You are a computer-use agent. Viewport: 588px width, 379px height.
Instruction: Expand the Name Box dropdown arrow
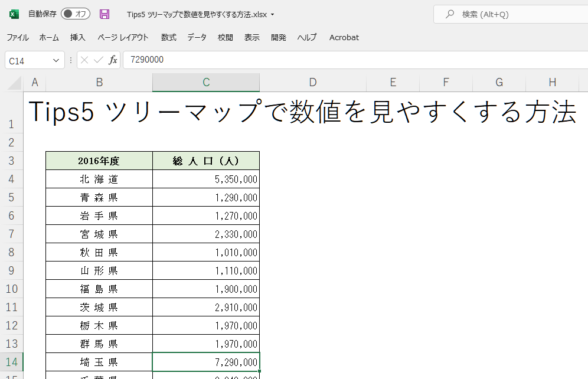pyautogui.click(x=56, y=60)
